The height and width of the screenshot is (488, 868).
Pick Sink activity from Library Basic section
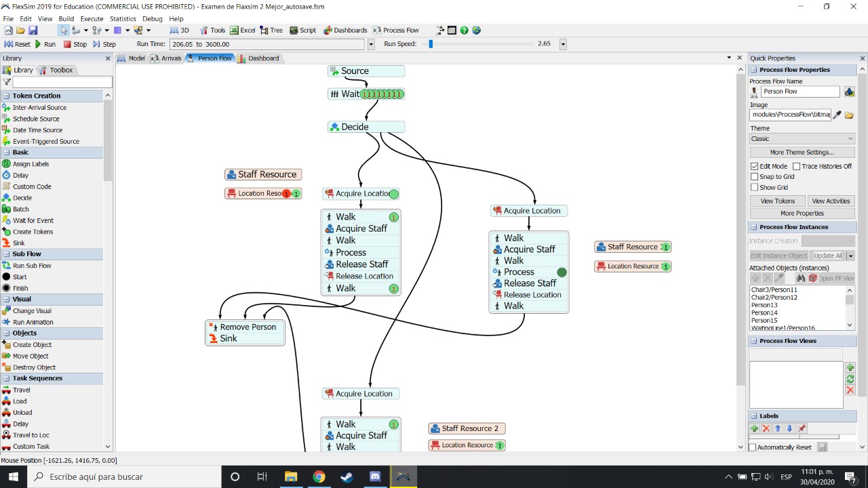pos(18,243)
